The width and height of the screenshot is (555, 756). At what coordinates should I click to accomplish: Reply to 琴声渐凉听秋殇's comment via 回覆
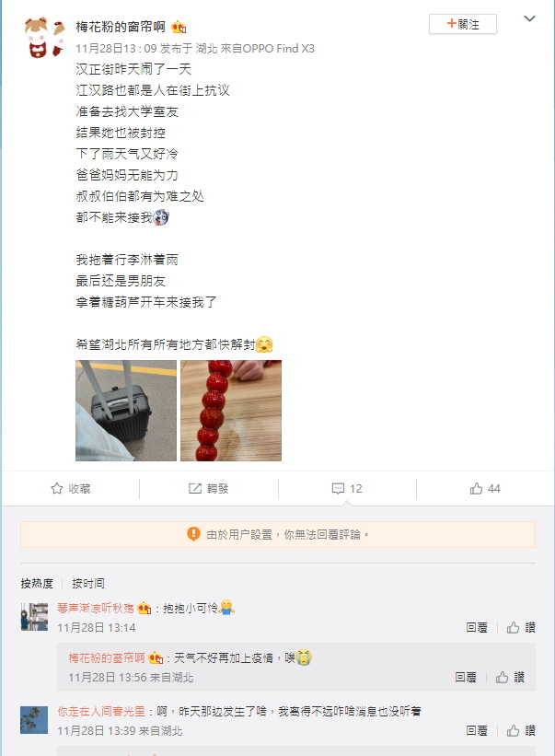tap(477, 627)
